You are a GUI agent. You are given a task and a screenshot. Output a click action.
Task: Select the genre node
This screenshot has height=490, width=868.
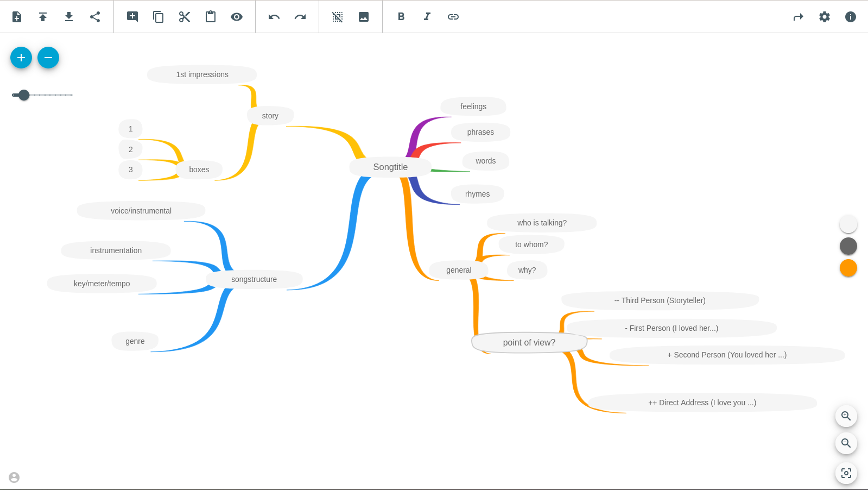click(135, 341)
